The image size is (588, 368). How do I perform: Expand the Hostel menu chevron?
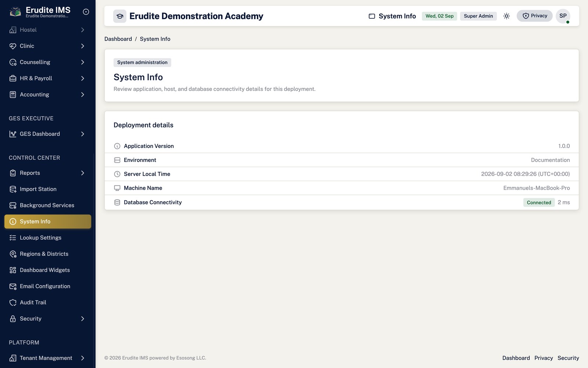(x=83, y=30)
